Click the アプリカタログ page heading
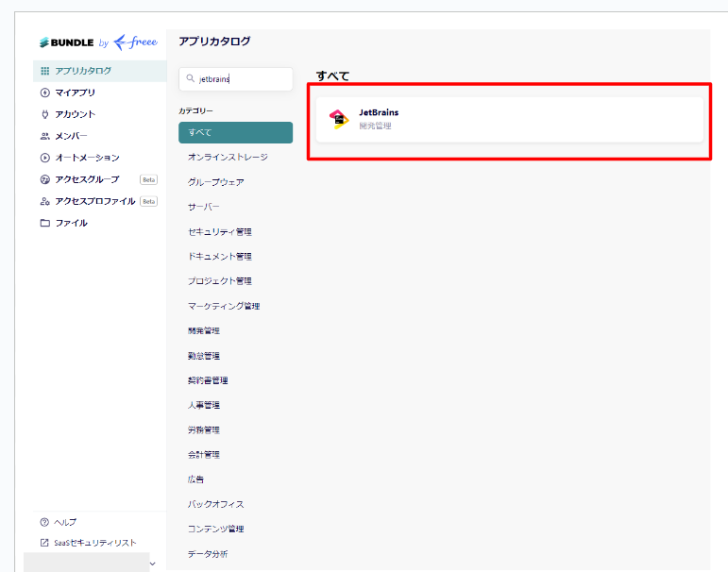Image resolution: width=728 pixels, height=572 pixels. coord(214,42)
